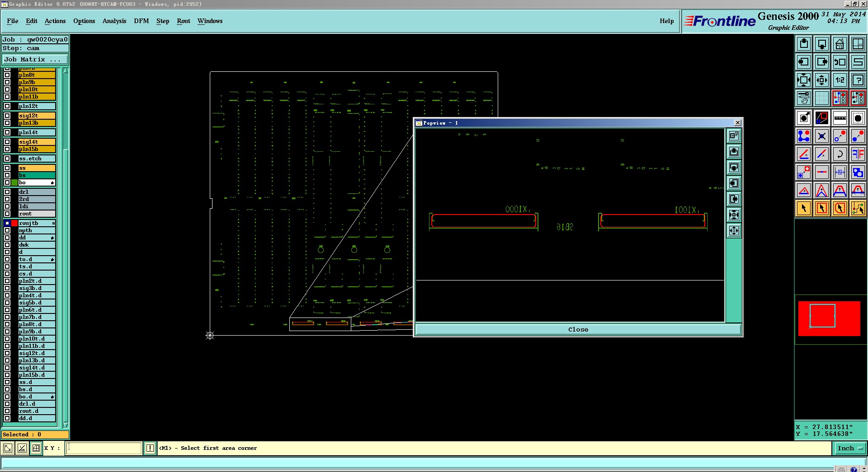The image size is (868, 472).
Task: Click the scroll down arrow of layer list
Action: [66, 425]
